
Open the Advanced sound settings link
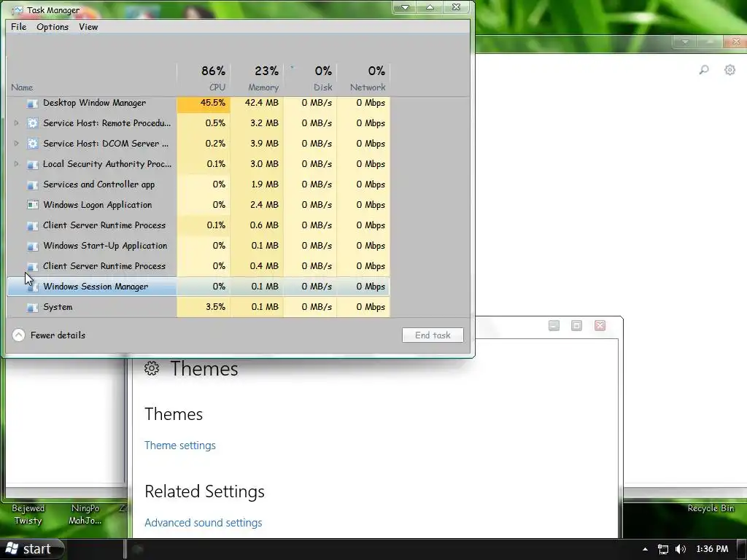click(203, 522)
